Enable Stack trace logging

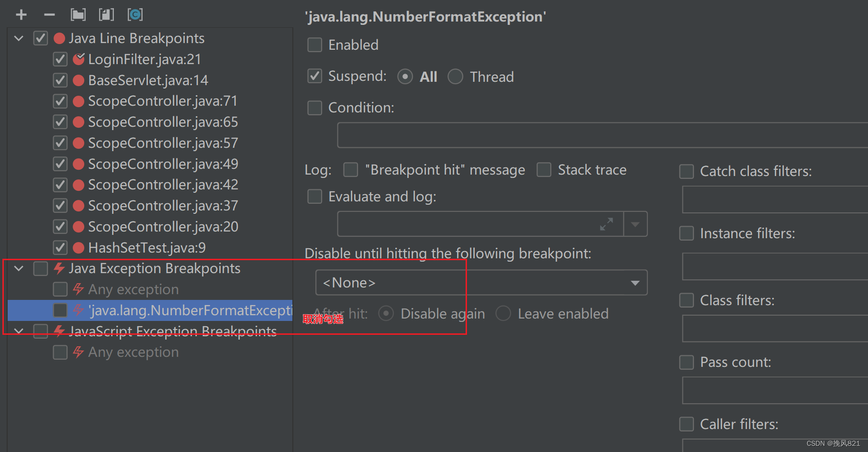pos(544,169)
